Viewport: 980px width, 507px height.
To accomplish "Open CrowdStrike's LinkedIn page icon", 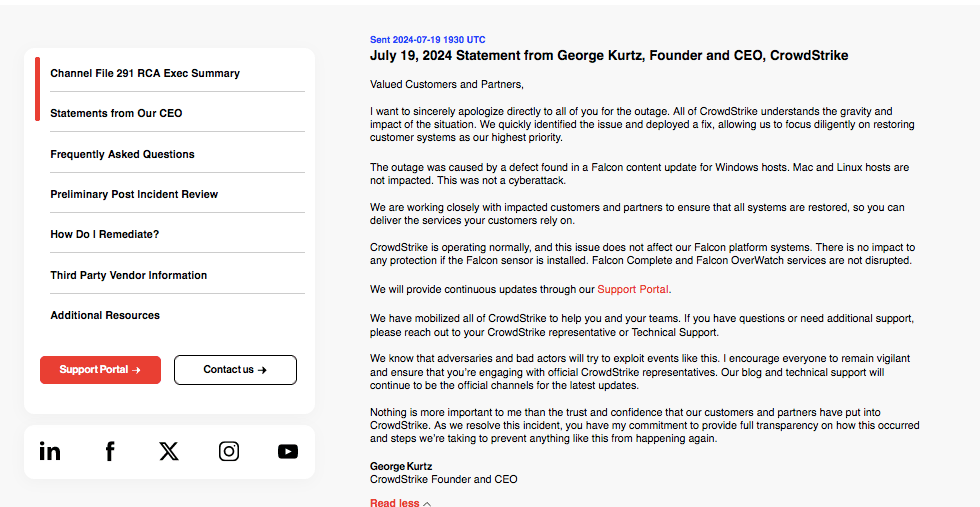I will pyautogui.click(x=50, y=451).
